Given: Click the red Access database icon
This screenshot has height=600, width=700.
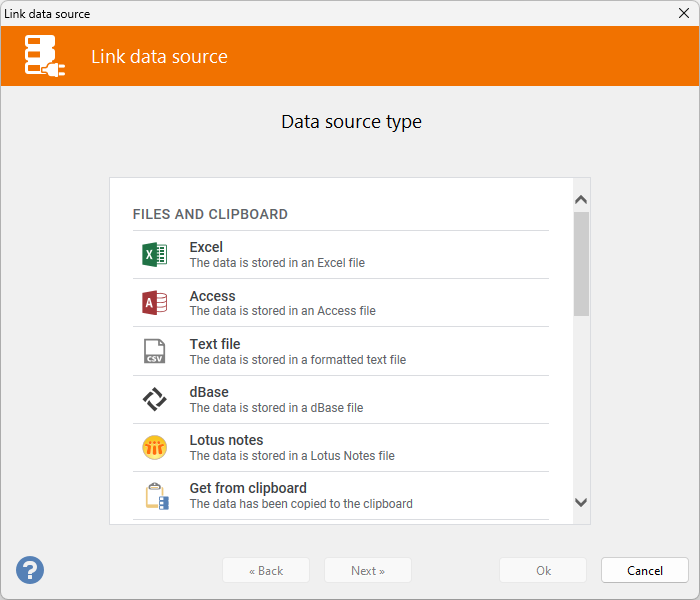Looking at the screenshot, I should [154, 303].
